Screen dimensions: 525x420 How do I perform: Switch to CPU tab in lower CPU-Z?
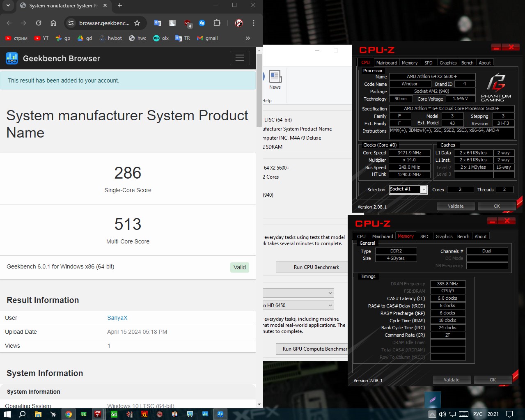point(361,236)
